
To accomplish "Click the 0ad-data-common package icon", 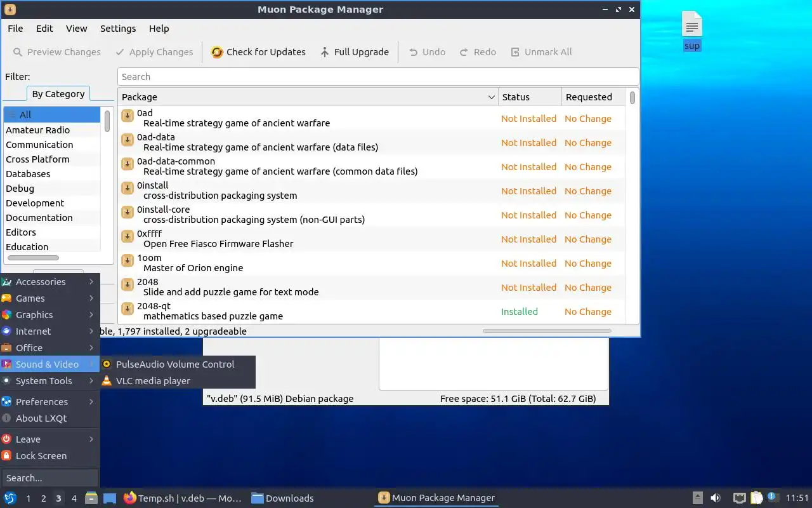I will pos(127,163).
